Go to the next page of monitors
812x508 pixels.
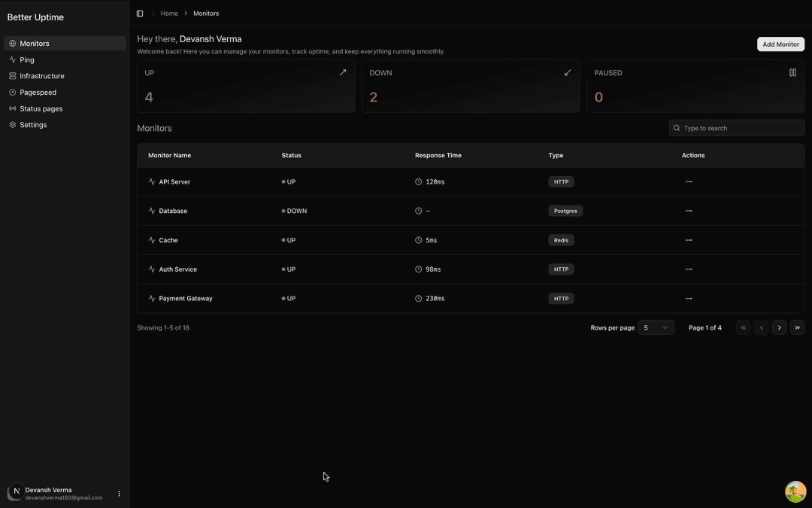coord(779,327)
